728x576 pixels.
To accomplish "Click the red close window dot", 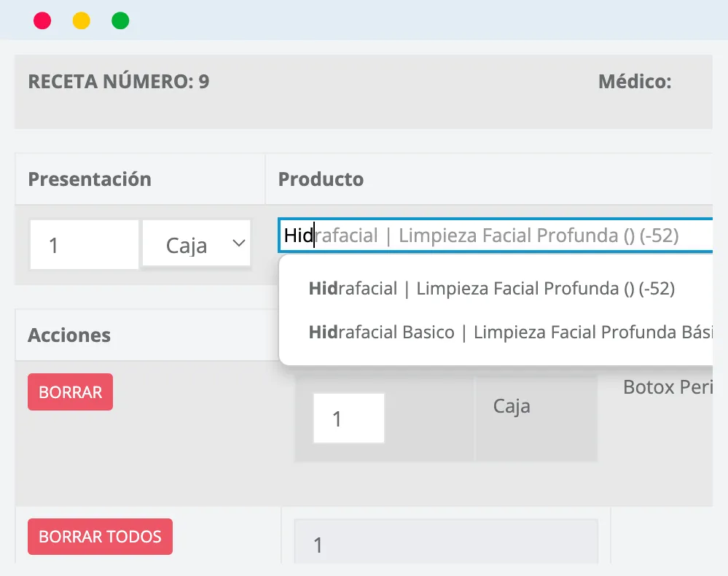I will point(42,21).
